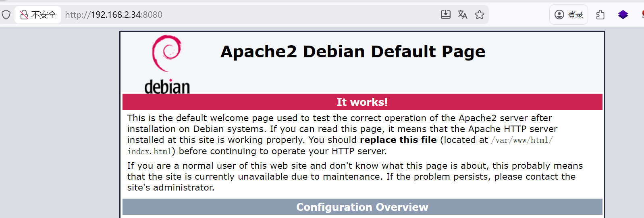Click the Debian swirl logo

pos(166,53)
